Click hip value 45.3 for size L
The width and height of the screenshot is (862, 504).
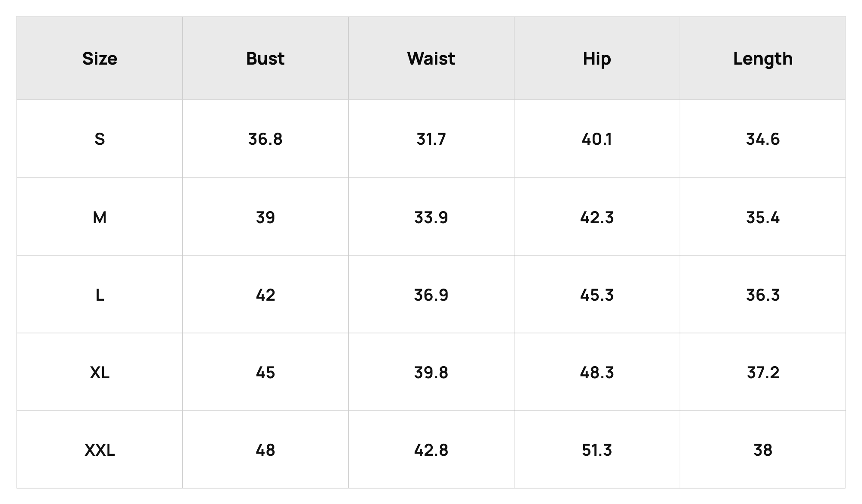click(597, 295)
